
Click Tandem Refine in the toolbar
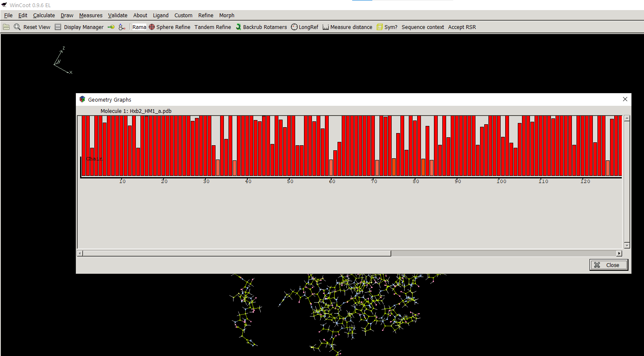[213, 27]
